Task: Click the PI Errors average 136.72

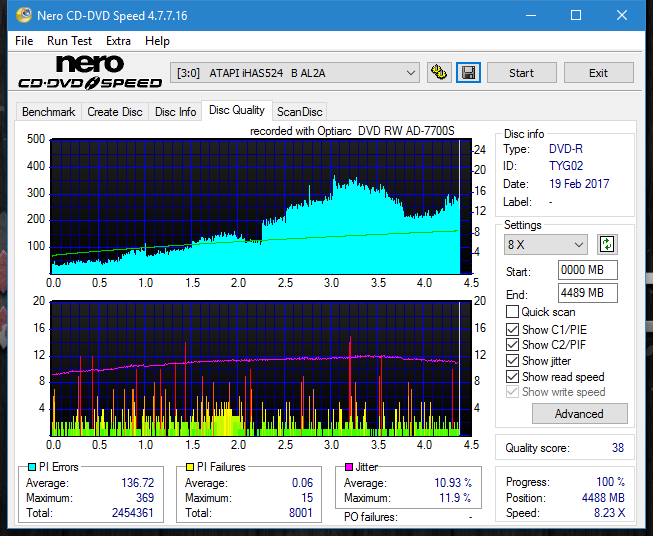Action: tap(137, 483)
